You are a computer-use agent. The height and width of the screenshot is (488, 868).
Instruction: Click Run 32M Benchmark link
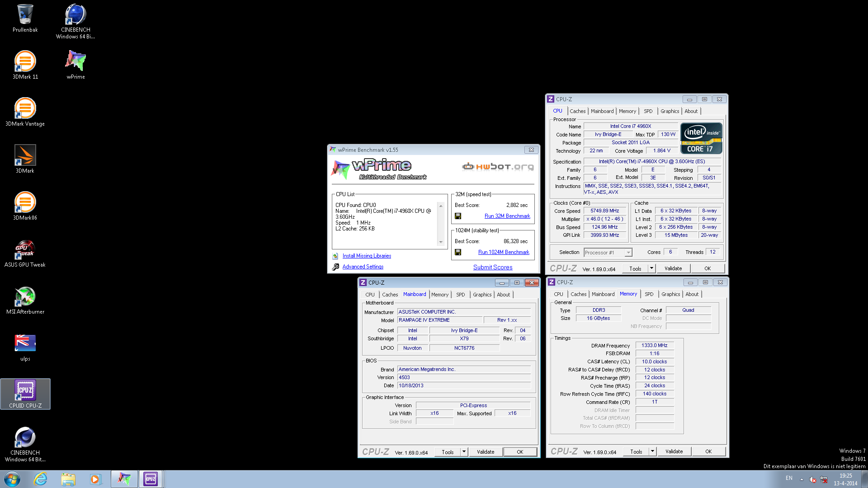coord(507,216)
